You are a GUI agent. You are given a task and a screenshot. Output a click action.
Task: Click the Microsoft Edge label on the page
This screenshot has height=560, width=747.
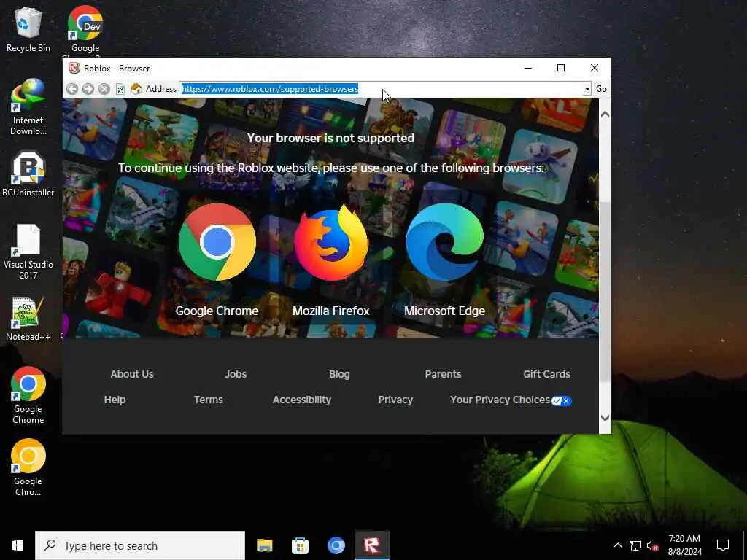(444, 311)
